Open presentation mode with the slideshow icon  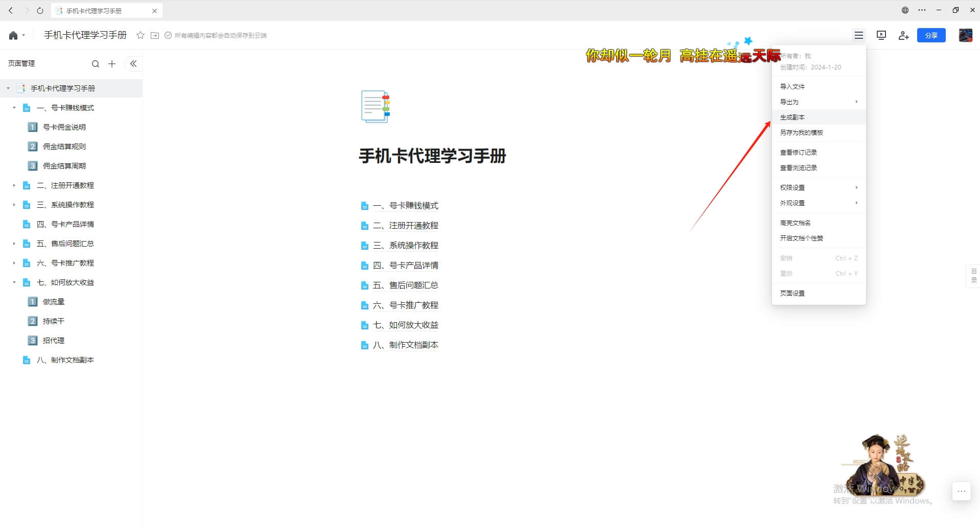tap(881, 35)
